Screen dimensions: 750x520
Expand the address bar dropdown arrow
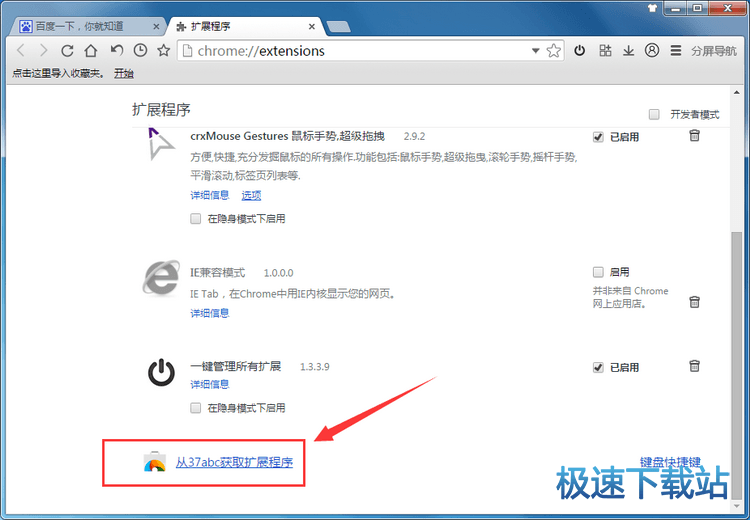click(x=535, y=51)
